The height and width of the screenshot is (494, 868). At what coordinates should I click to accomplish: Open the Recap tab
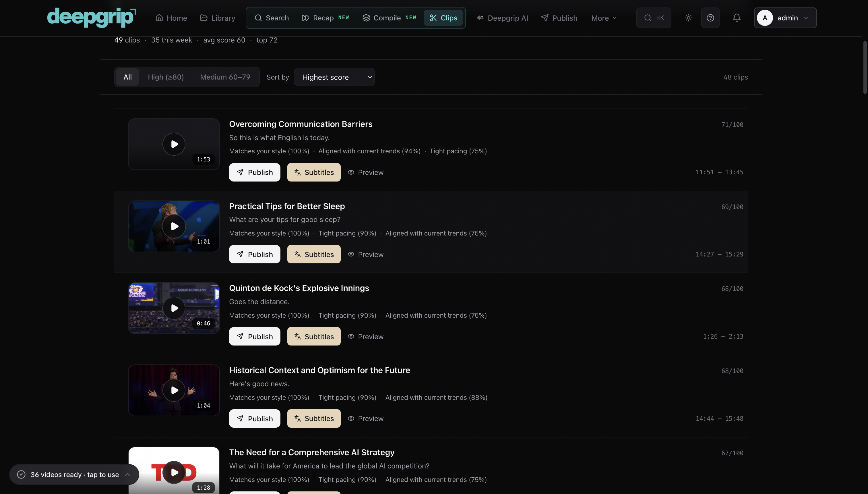pos(325,18)
